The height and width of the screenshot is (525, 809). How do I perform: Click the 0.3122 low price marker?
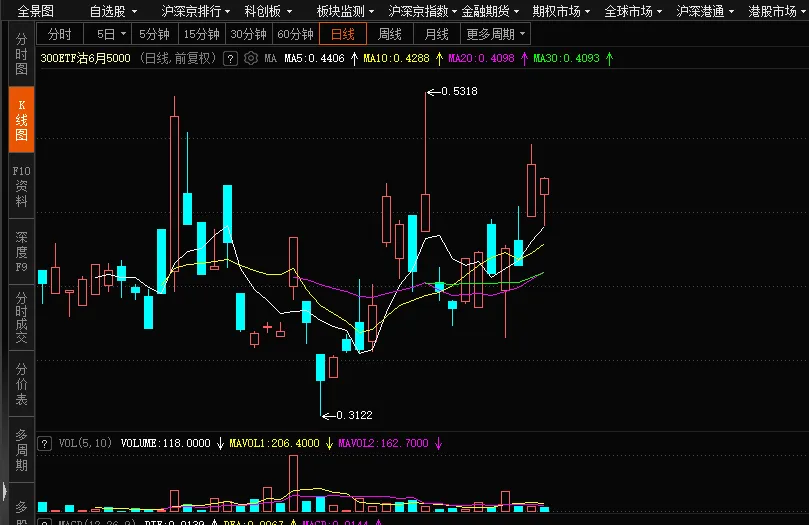click(x=354, y=415)
